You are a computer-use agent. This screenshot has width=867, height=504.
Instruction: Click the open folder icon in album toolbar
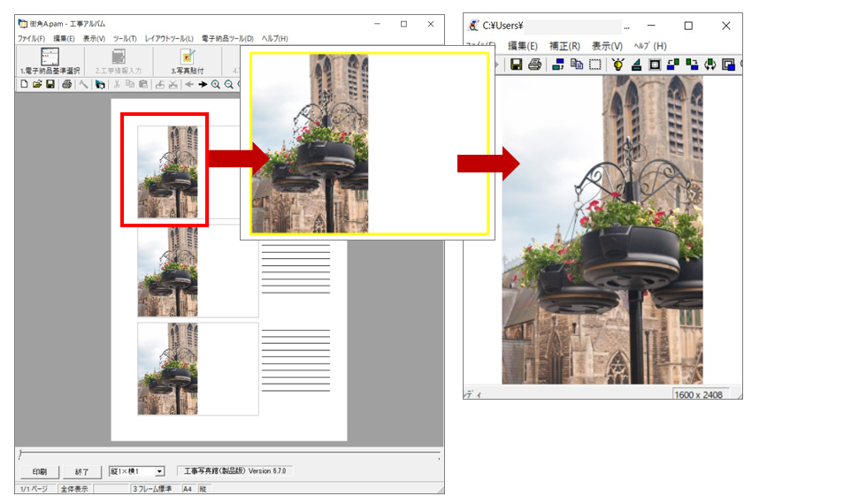[37, 84]
